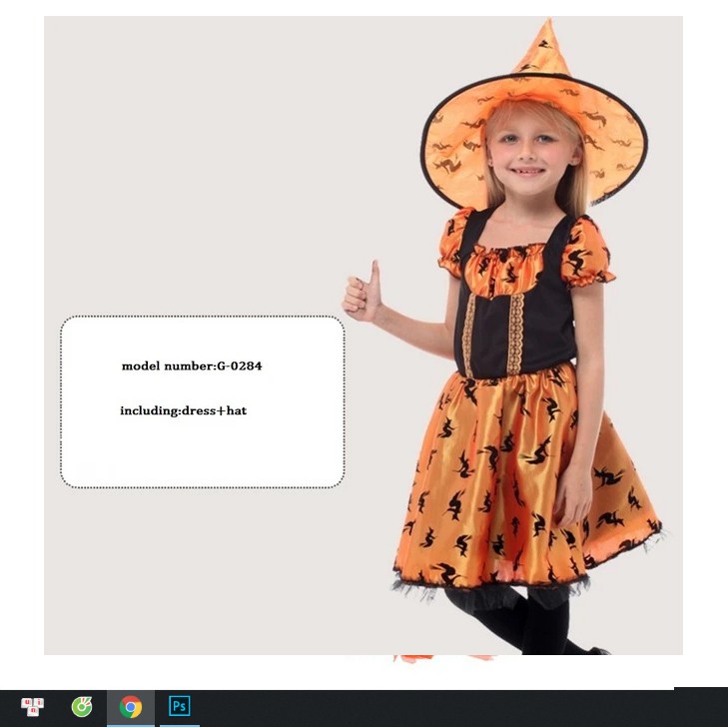
Task: Open Google Chrome from the taskbar
Action: pyautogui.click(x=131, y=707)
